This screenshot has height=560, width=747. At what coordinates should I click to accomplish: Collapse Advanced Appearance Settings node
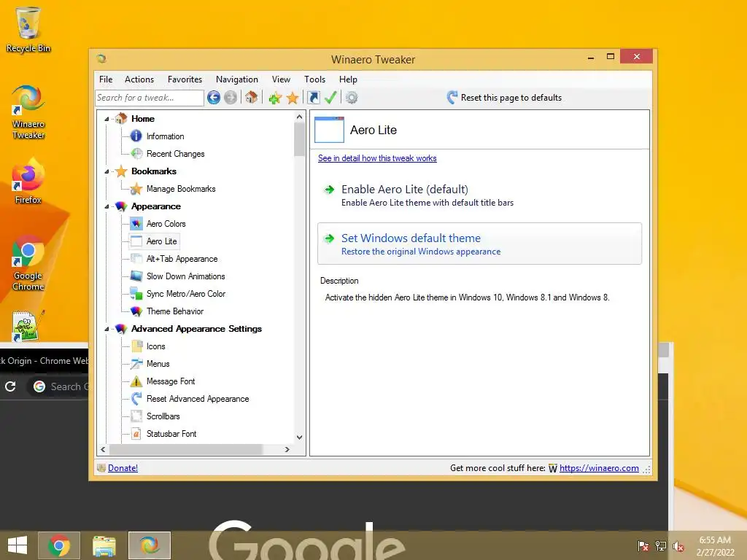[107, 329]
